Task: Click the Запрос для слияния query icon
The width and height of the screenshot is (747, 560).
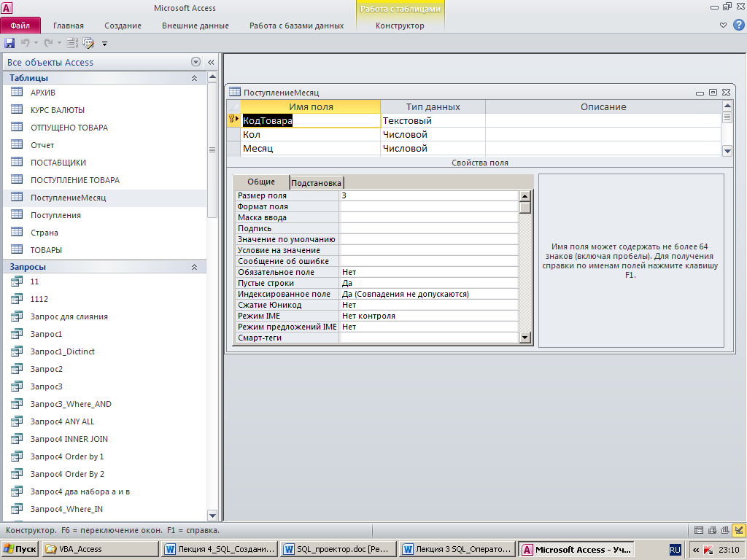Action: (x=17, y=316)
